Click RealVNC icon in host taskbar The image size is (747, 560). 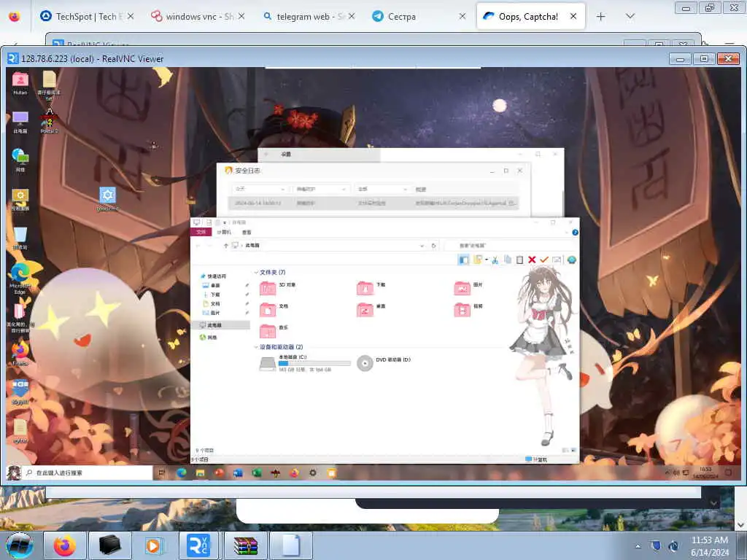[198, 545]
